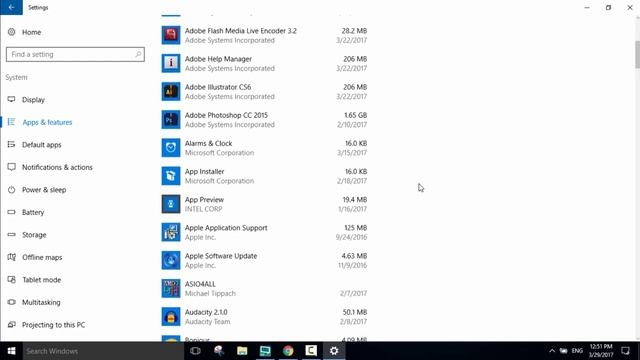640x360 pixels.
Task: Open the Windows Start menu
Action: tap(11, 351)
